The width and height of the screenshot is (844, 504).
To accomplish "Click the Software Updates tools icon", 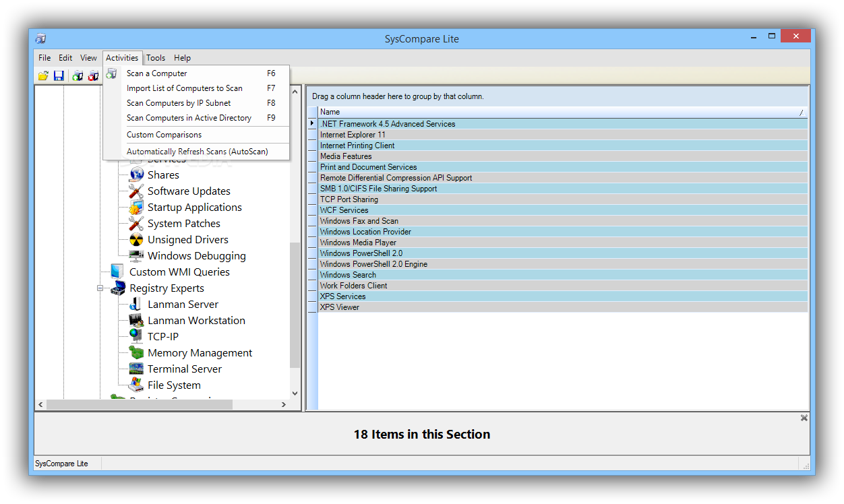I will click(137, 191).
